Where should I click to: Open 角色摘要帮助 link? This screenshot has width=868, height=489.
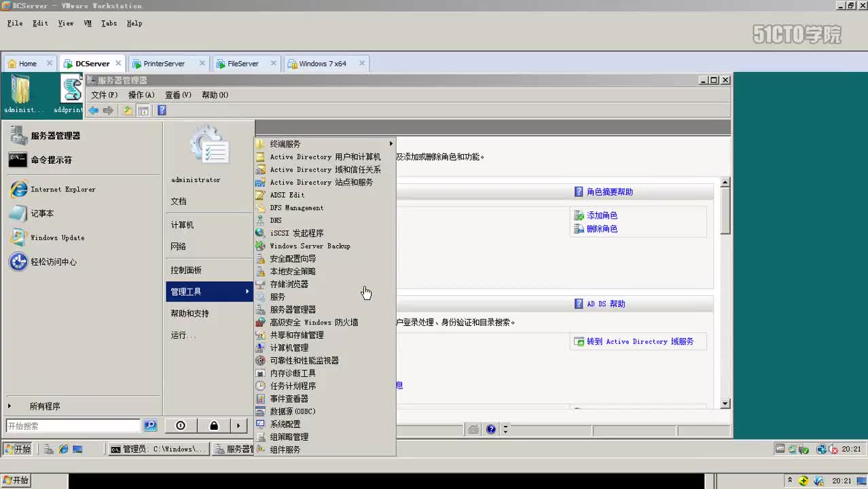[x=609, y=192]
